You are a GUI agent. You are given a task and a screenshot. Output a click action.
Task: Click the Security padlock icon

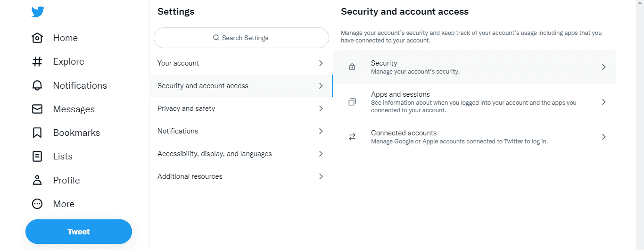click(352, 67)
